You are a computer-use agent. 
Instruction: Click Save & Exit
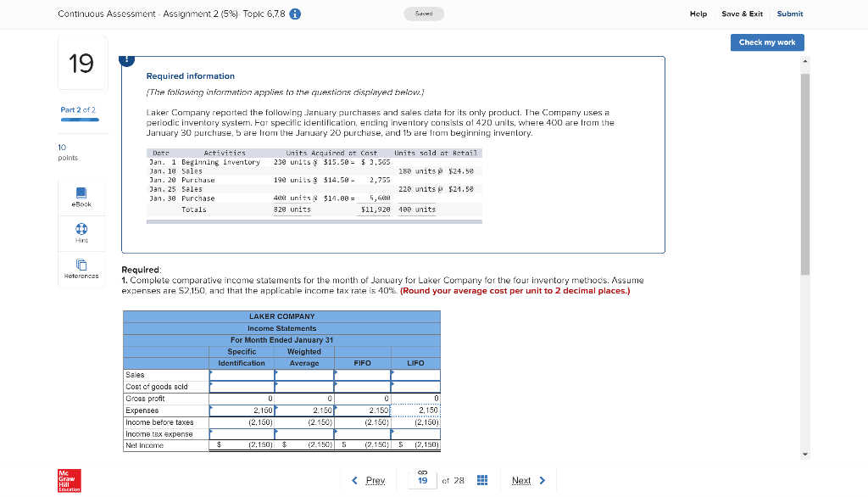point(741,14)
